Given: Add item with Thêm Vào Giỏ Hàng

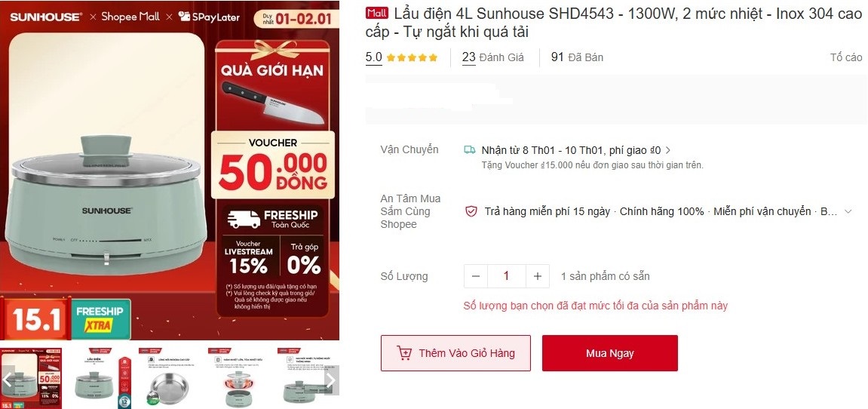Looking at the screenshot, I should tap(455, 353).
